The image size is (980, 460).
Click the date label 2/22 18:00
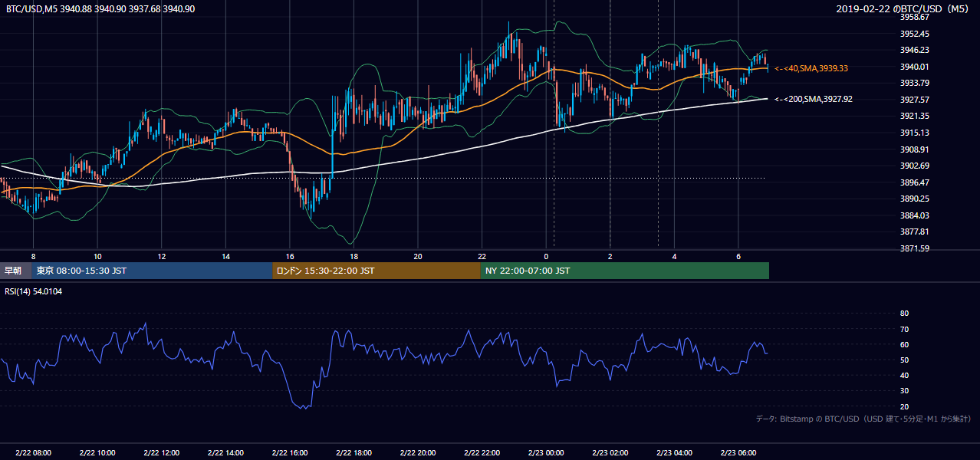click(x=354, y=453)
